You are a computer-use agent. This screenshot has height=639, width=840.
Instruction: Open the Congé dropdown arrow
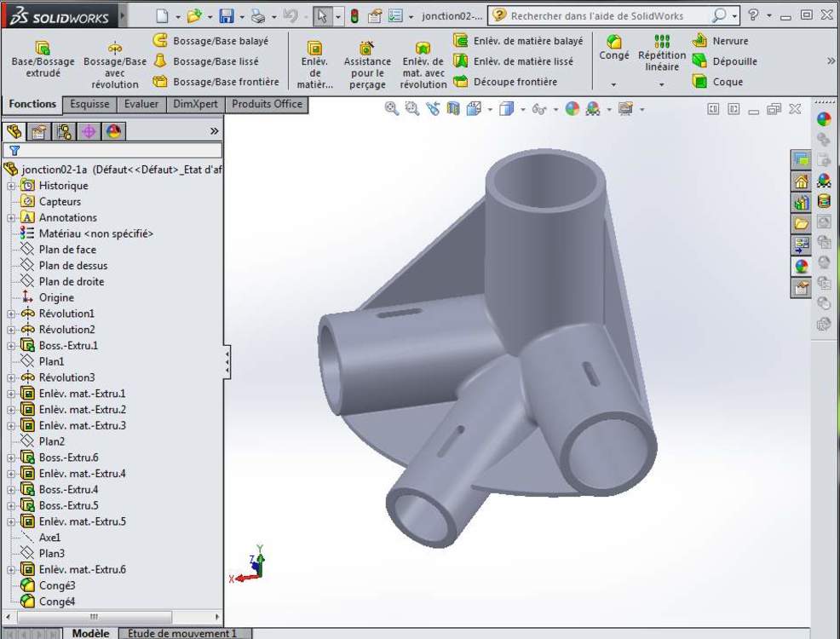(x=613, y=85)
